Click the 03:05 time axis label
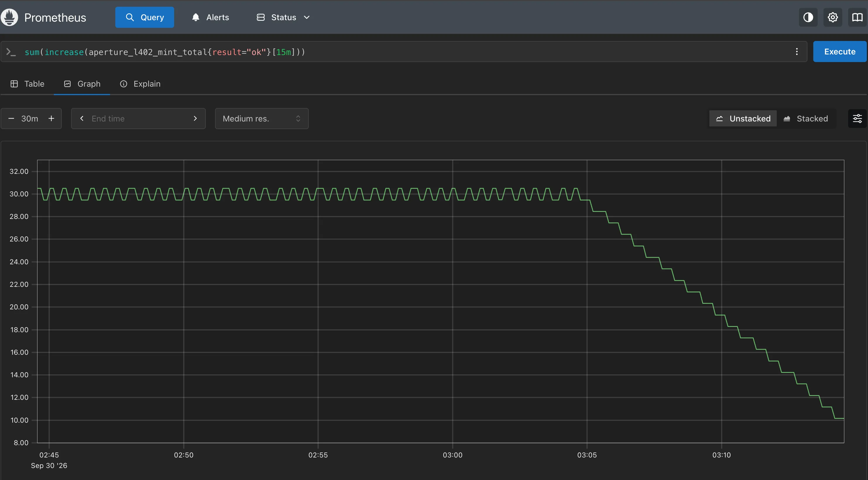 pos(587,455)
